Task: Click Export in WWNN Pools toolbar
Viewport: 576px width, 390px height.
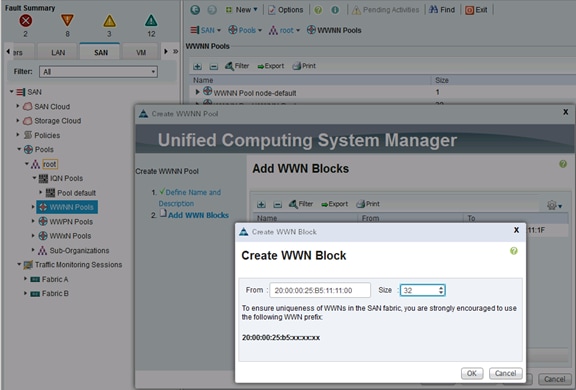Action: click(271, 66)
